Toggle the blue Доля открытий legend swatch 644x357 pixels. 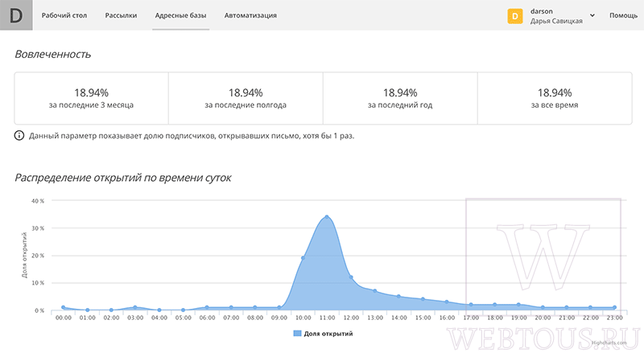(x=297, y=334)
